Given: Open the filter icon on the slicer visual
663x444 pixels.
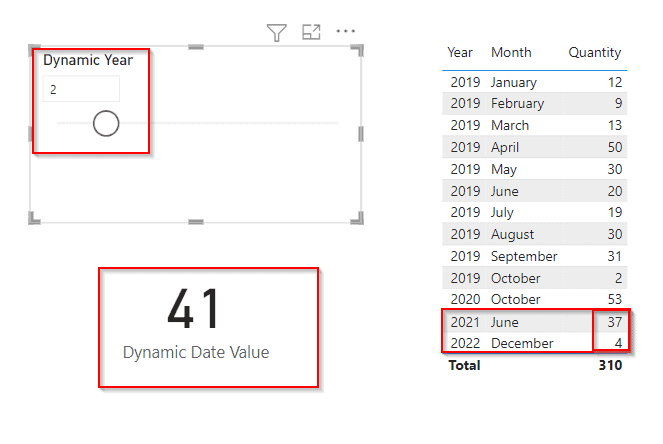Looking at the screenshot, I should (x=277, y=33).
